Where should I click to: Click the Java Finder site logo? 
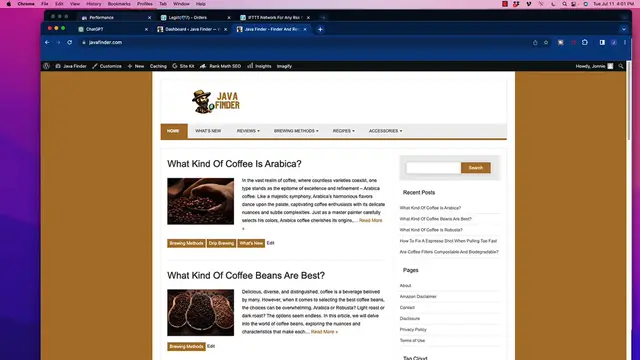click(x=216, y=102)
